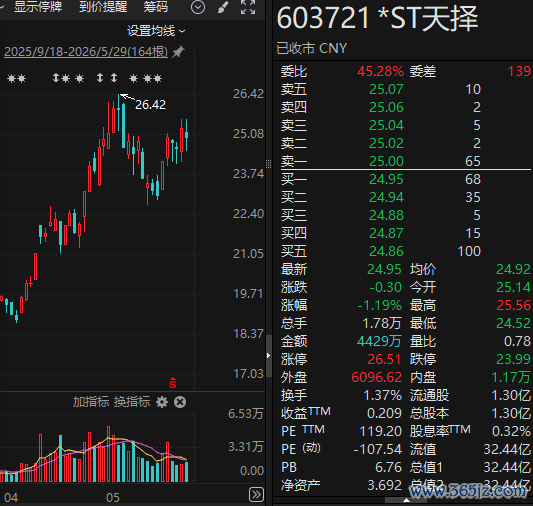
Task: Select the brush drawing tool
Action: tap(223, 7)
